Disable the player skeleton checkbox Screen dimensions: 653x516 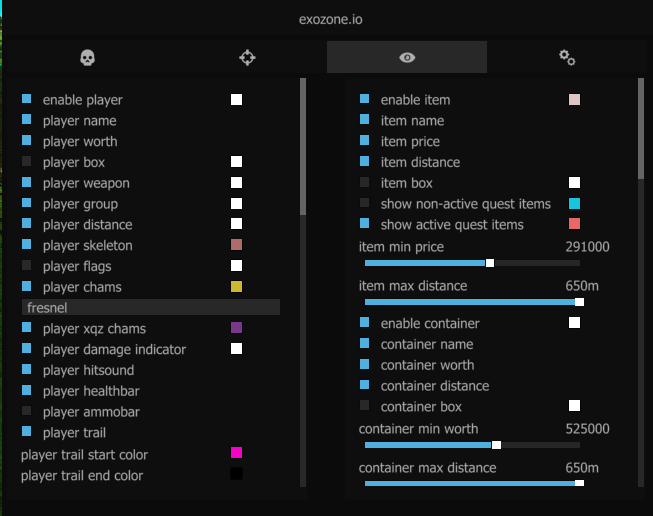(x=26, y=245)
